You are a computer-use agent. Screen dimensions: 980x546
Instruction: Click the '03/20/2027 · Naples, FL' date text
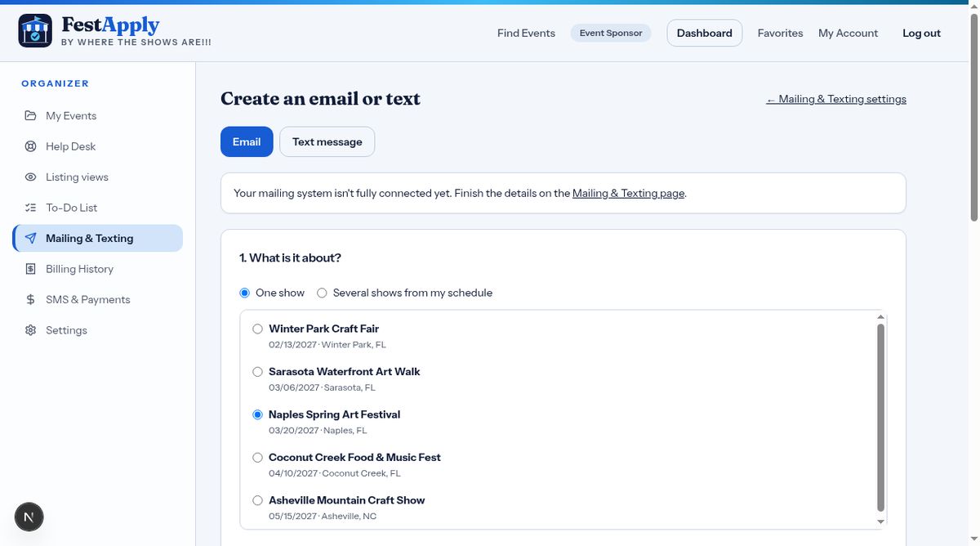(318, 431)
